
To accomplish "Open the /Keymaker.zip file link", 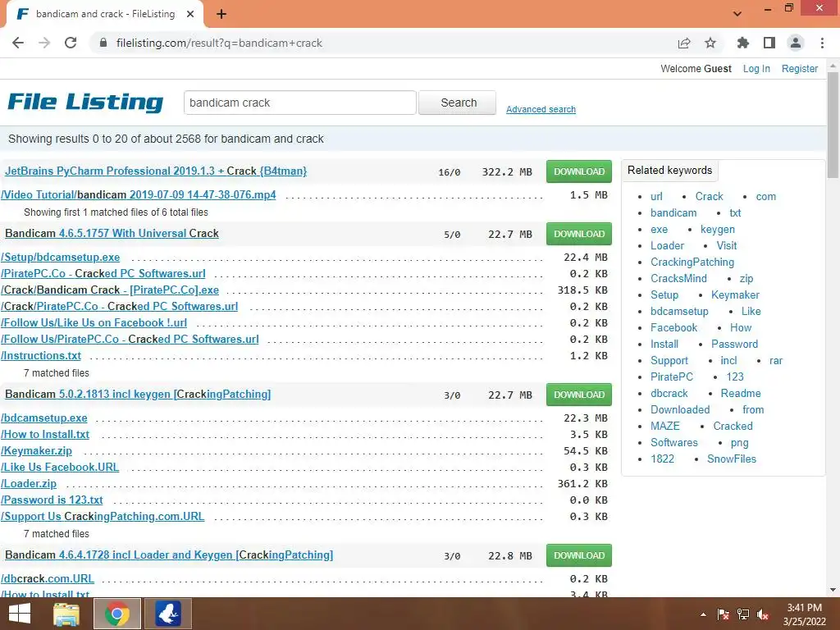I will (x=36, y=450).
